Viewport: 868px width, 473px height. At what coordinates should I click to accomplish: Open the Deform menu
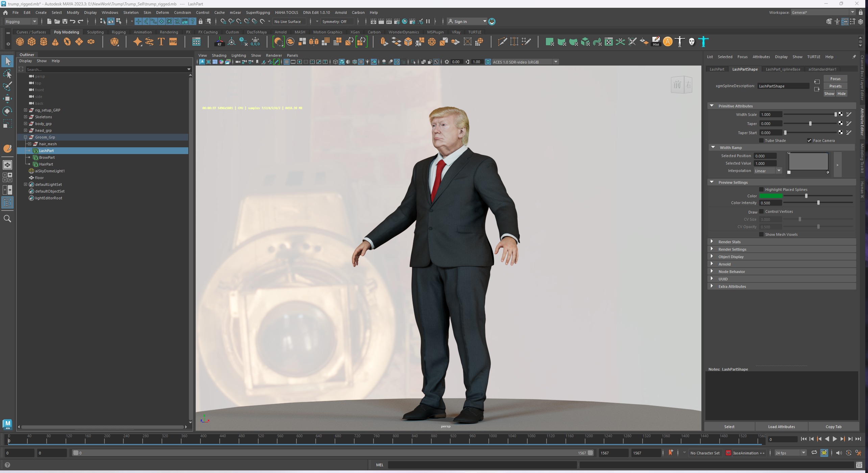click(x=162, y=13)
